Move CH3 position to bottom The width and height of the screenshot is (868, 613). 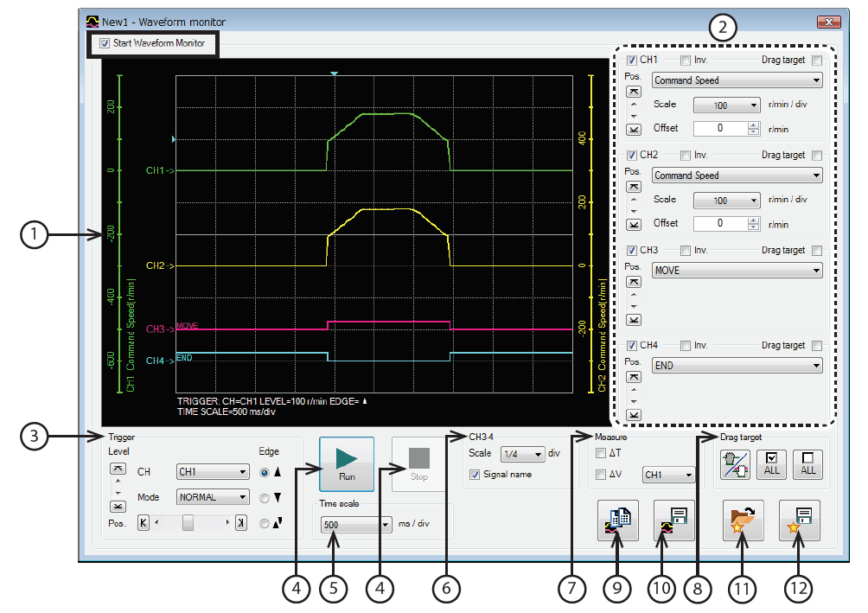coord(634,320)
